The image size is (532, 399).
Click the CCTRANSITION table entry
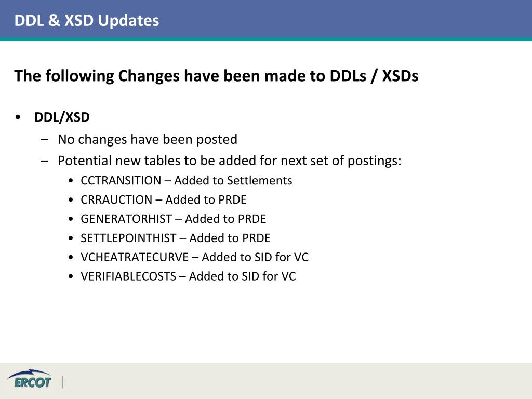click(x=187, y=180)
